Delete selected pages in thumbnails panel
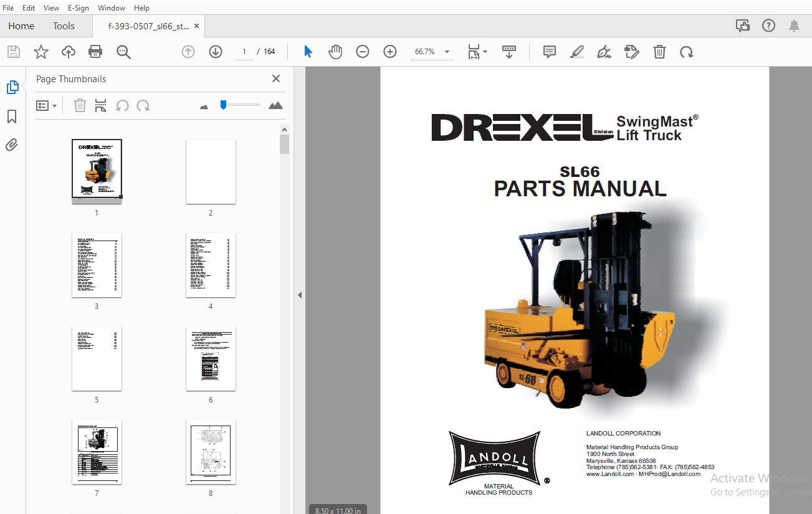This screenshot has width=812, height=514. point(80,105)
